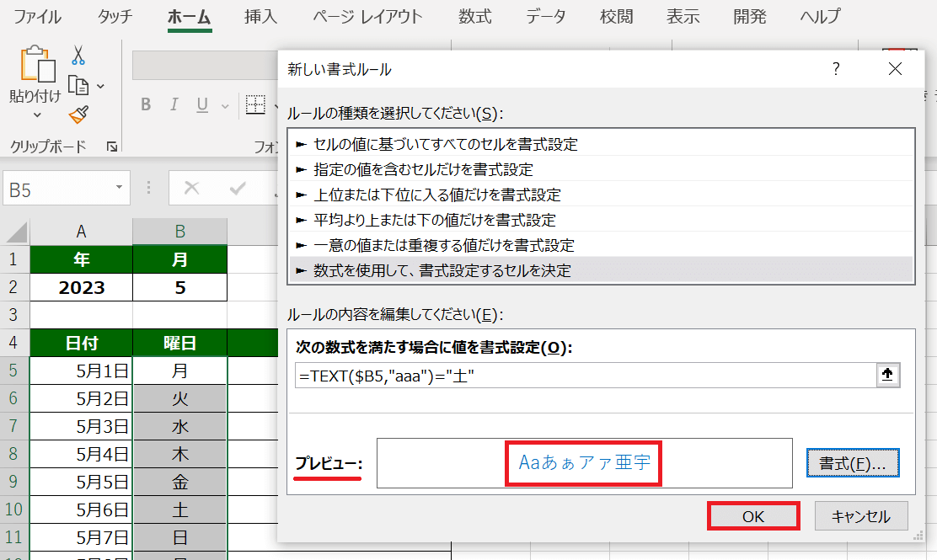The width and height of the screenshot is (937, 560).
Task: Expand the 貼り付け paste options arrow
Action: point(36,115)
